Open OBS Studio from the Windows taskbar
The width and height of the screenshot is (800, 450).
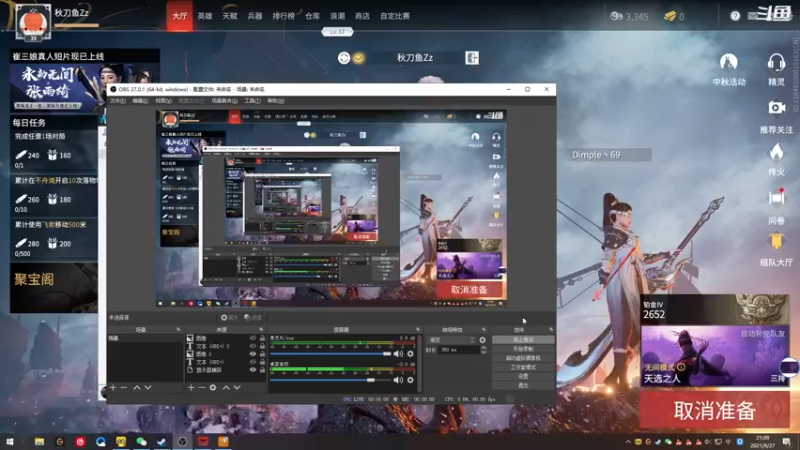182,441
